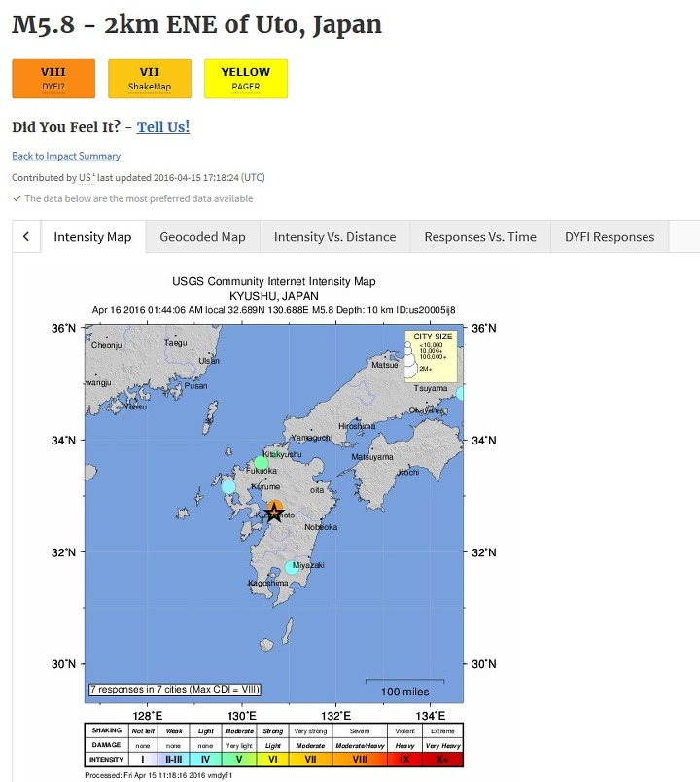Click the small green circle at Kitakyushu
700x782 pixels.
tap(275, 454)
